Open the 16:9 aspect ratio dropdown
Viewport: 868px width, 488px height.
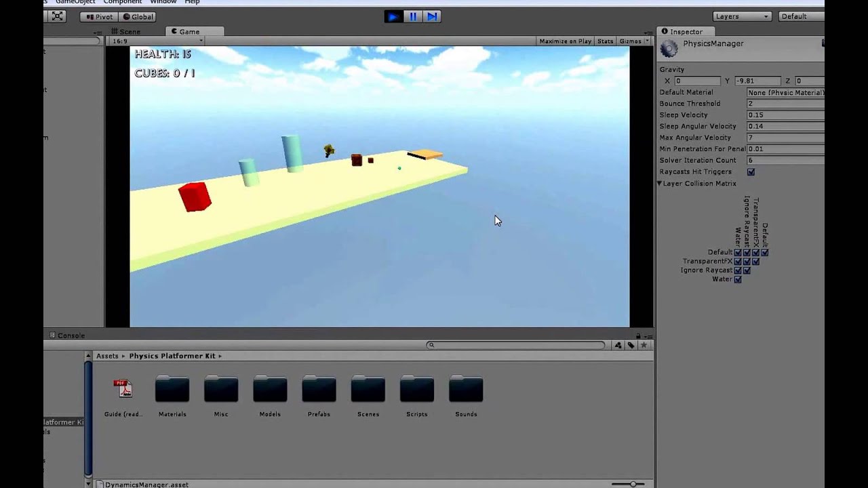pyautogui.click(x=157, y=41)
